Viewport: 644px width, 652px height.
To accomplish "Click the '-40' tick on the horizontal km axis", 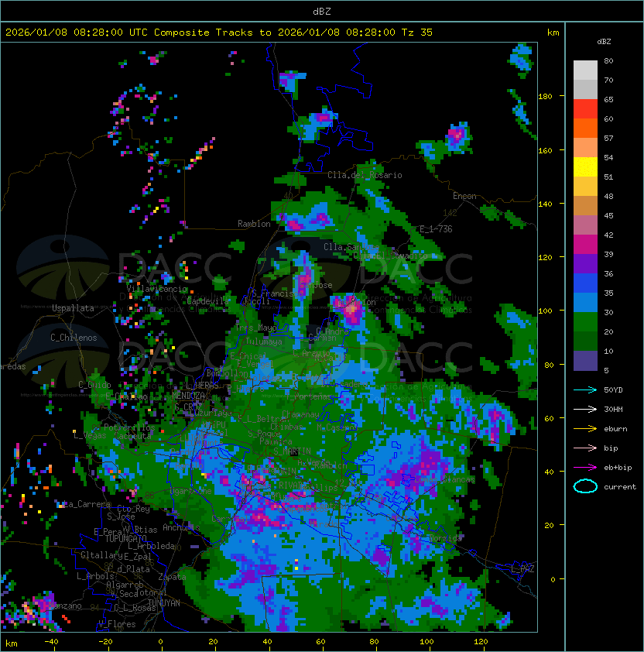I will click(51, 642).
